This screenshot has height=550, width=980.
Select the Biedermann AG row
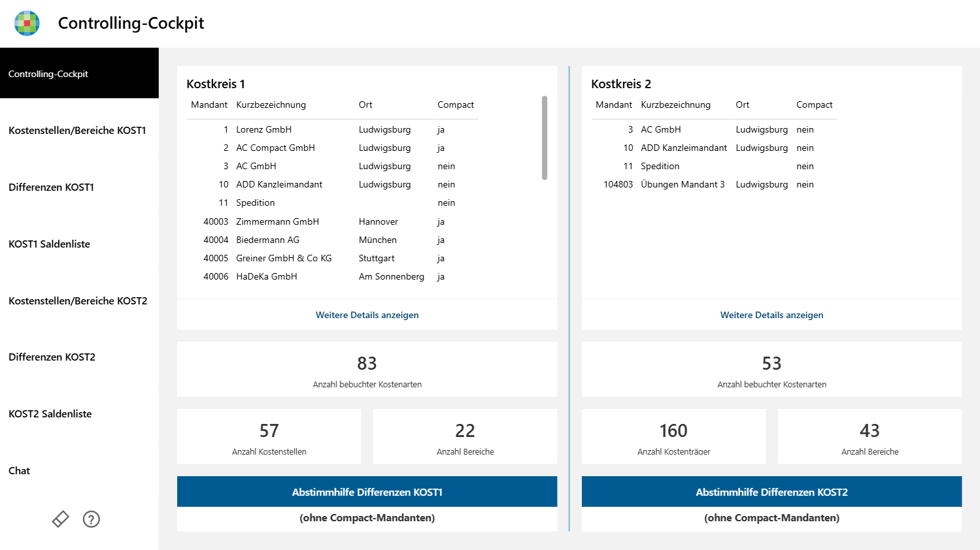tap(333, 240)
